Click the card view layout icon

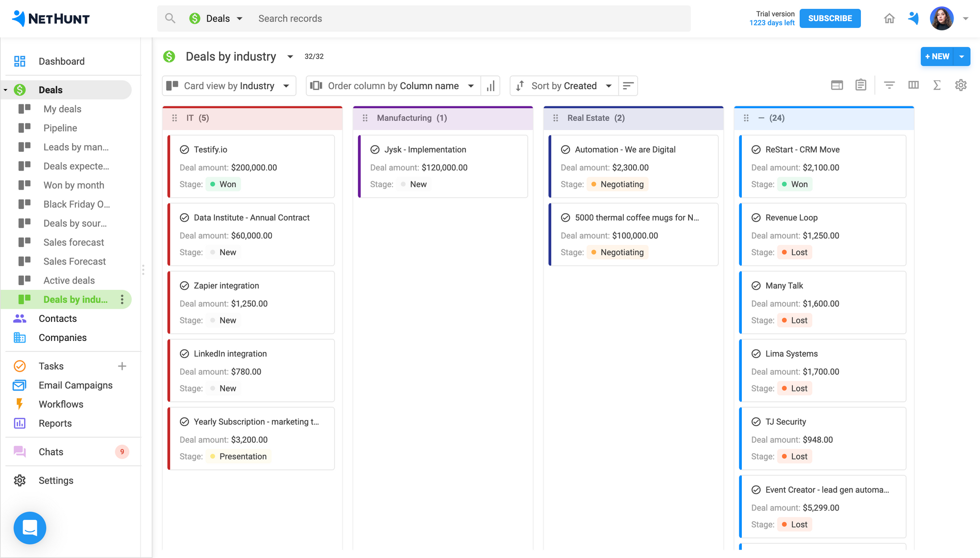(836, 85)
